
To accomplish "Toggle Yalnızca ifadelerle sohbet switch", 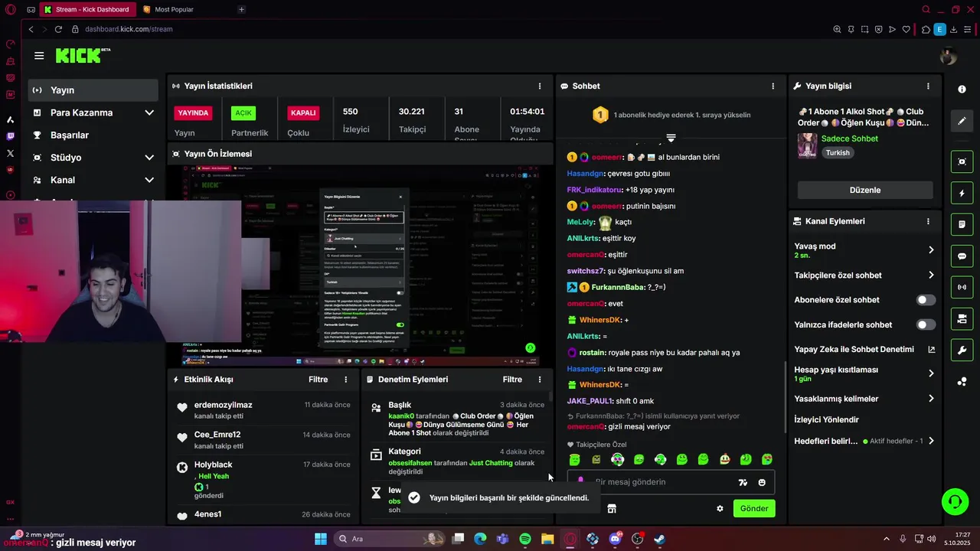I will point(926,324).
